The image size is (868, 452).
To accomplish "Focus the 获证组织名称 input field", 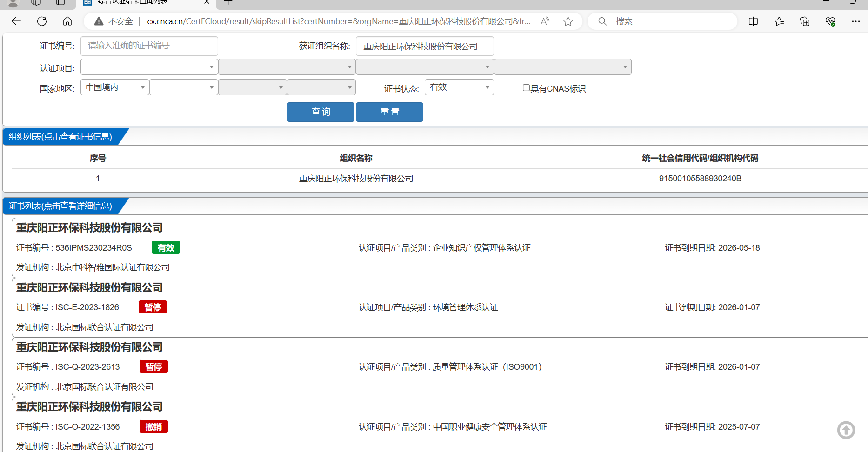I will pyautogui.click(x=425, y=46).
